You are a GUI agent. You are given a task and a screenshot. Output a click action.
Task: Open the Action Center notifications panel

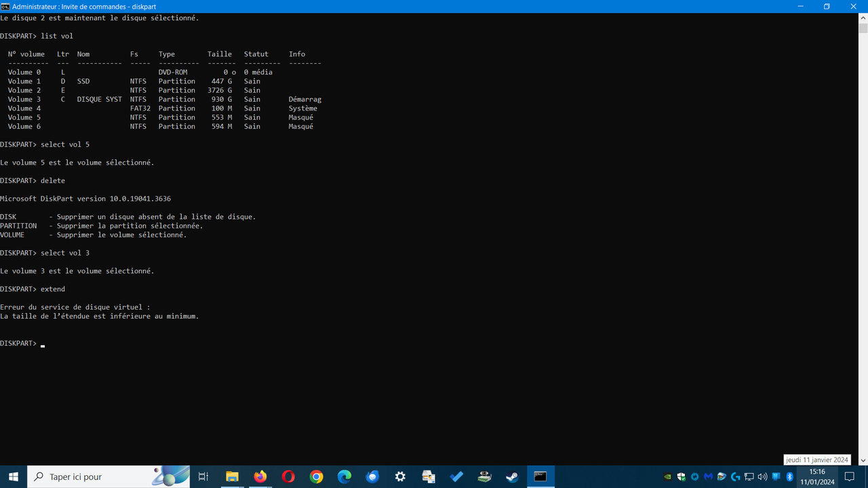click(x=850, y=476)
